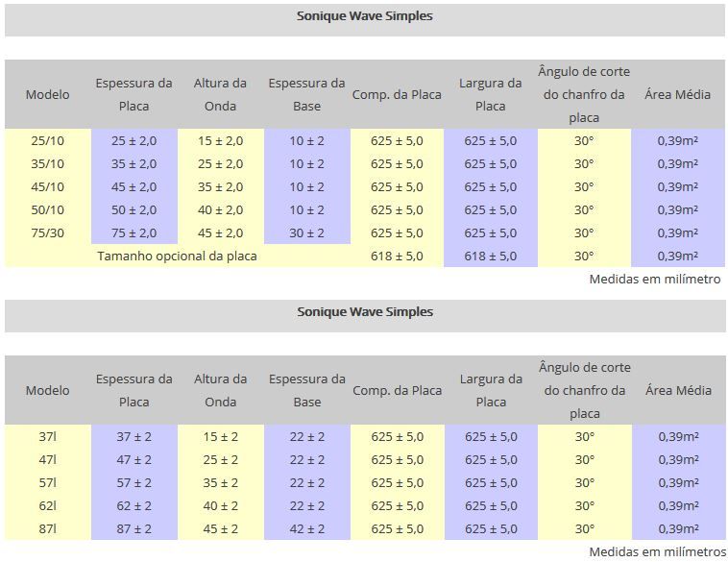Click the 62l model row label
The height and width of the screenshot is (562, 728).
[47, 505]
